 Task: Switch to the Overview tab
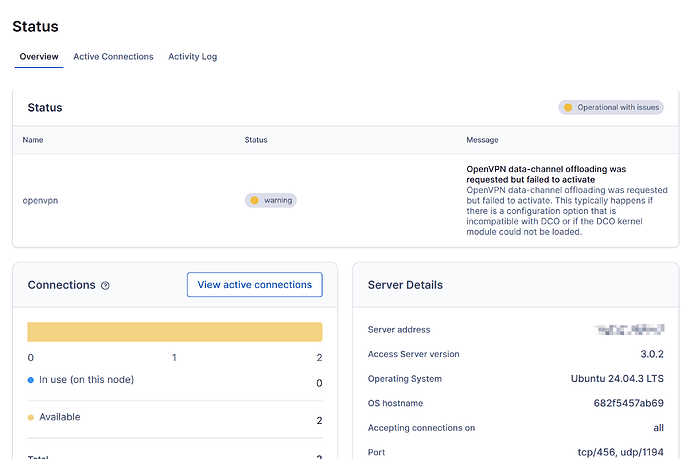[x=39, y=57]
